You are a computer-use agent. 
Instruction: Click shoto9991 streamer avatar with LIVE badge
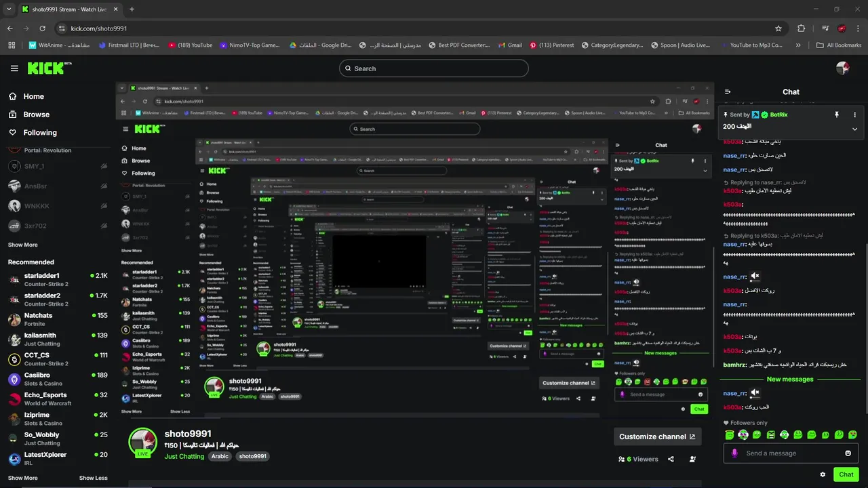pyautogui.click(x=142, y=443)
